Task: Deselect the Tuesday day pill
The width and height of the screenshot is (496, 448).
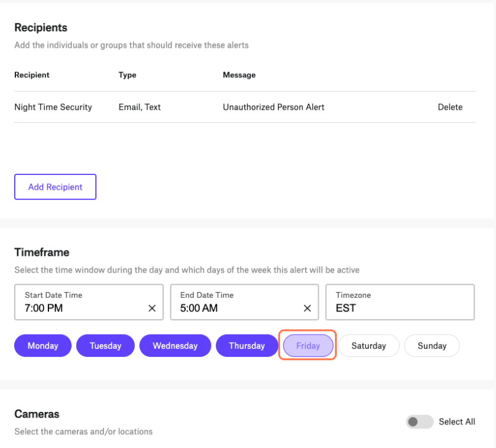Action: [x=105, y=346]
